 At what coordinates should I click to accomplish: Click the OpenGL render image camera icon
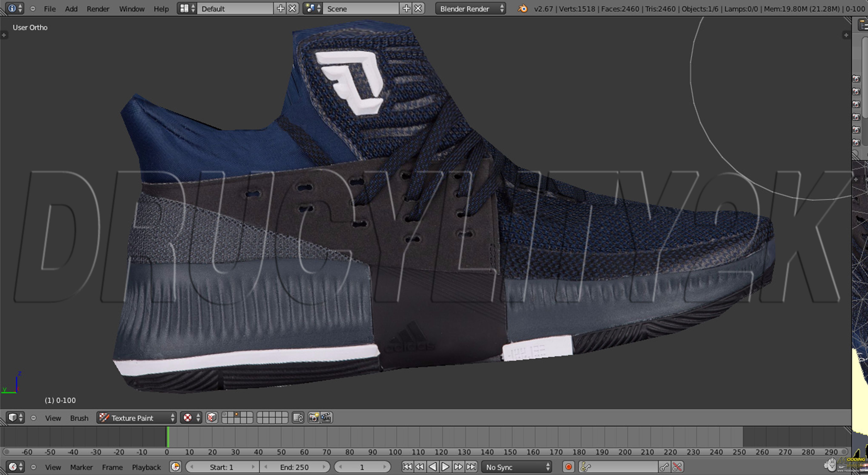313,418
